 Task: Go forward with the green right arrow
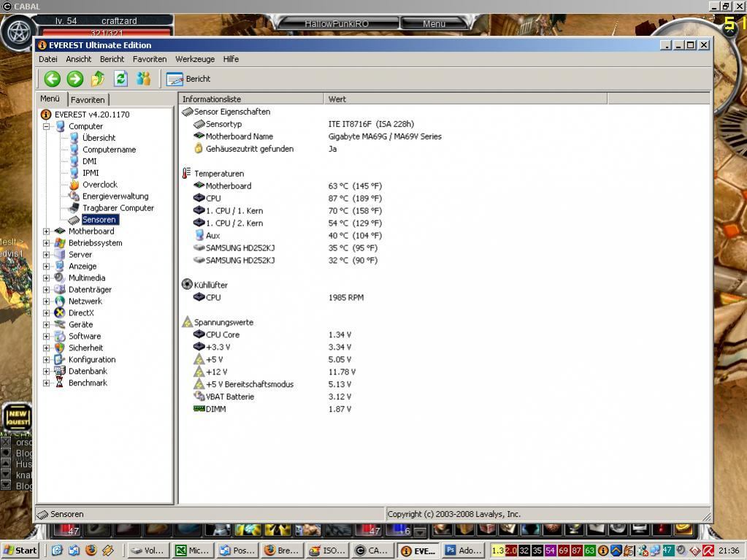(x=74, y=79)
